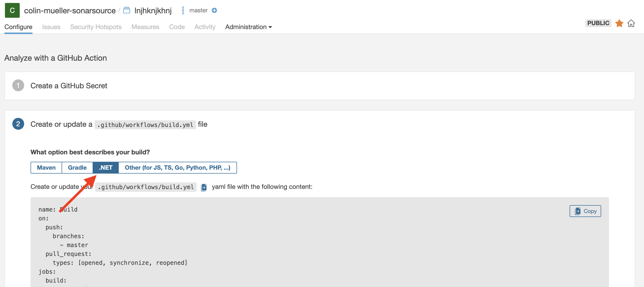The height and width of the screenshot is (287, 644).
Task: Select the Gradle build option
Action: [x=77, y=168]
